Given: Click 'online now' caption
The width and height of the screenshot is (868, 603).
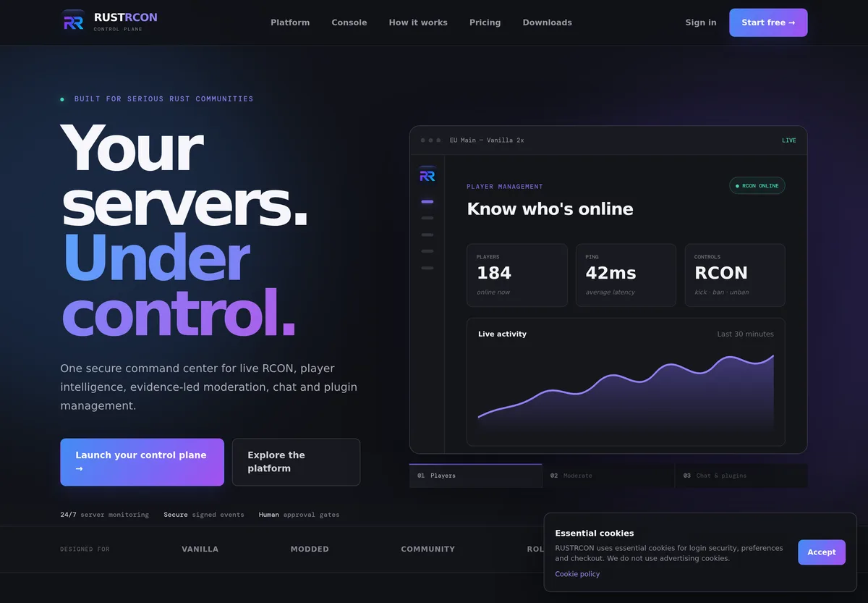Looking at the screenshot, I should 493,292.
